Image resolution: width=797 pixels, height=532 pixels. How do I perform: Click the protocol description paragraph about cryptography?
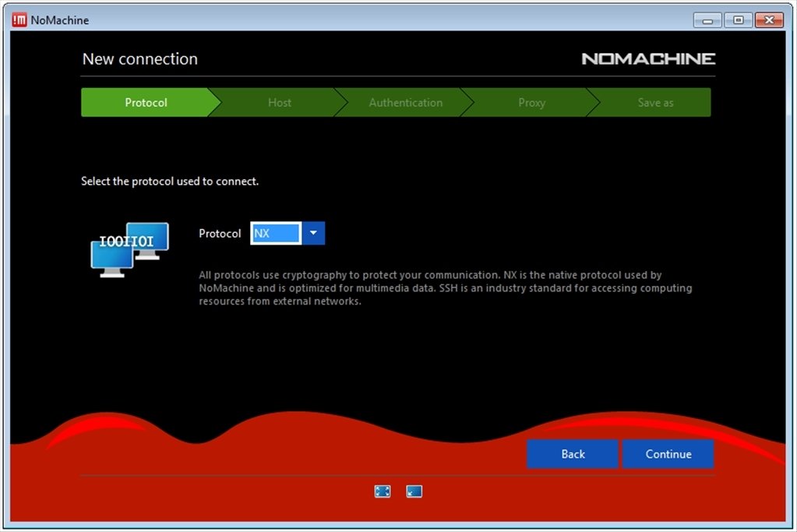coord(446,288)
